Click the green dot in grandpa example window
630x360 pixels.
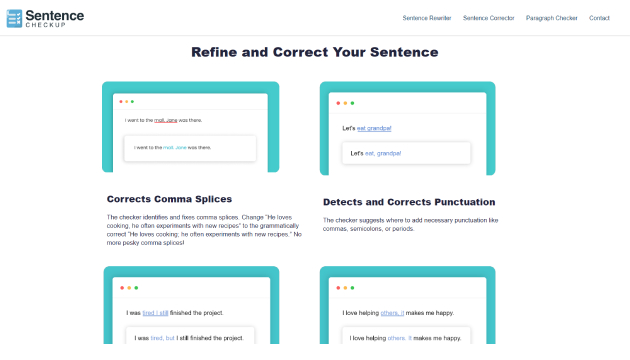(x=352, y=103)
